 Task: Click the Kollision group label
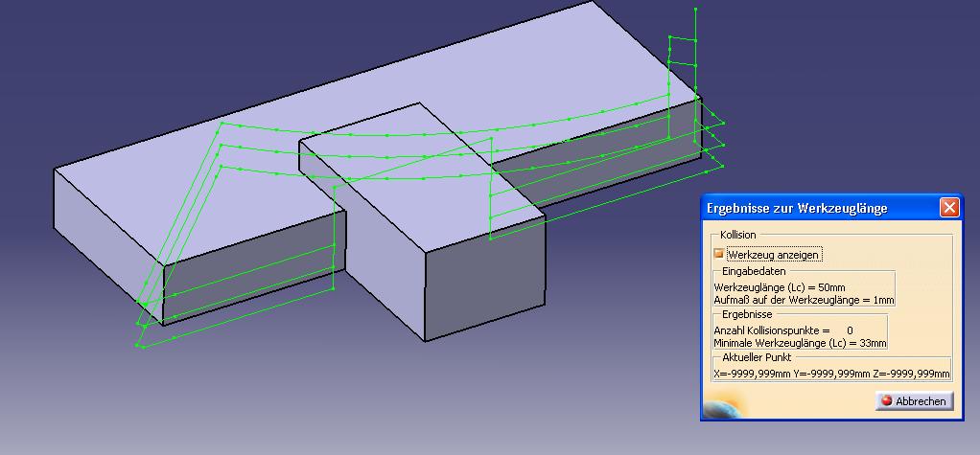point(738,236)
